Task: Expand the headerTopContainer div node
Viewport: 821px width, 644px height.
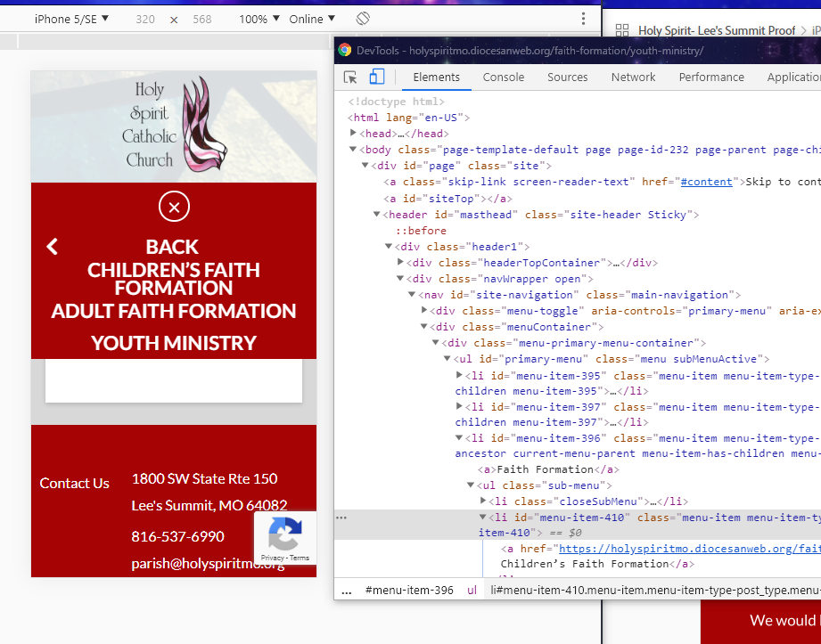Action: coord(400,263)
